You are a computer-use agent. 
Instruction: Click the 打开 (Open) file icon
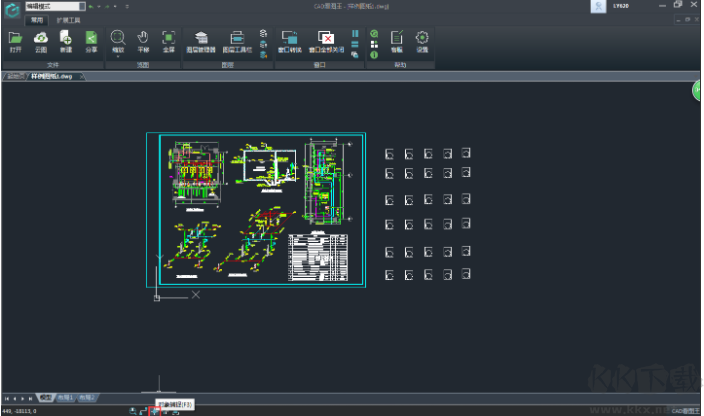(15, 40)
